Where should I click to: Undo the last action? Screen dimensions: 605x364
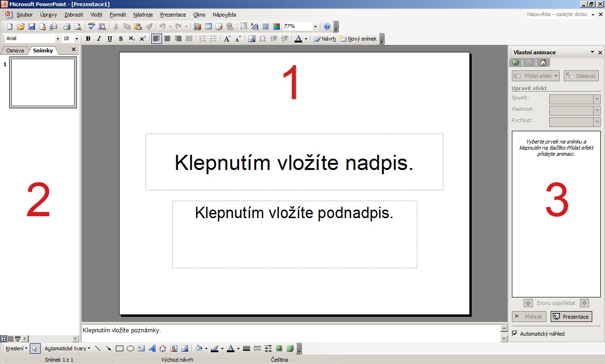(x=162, y=26)
